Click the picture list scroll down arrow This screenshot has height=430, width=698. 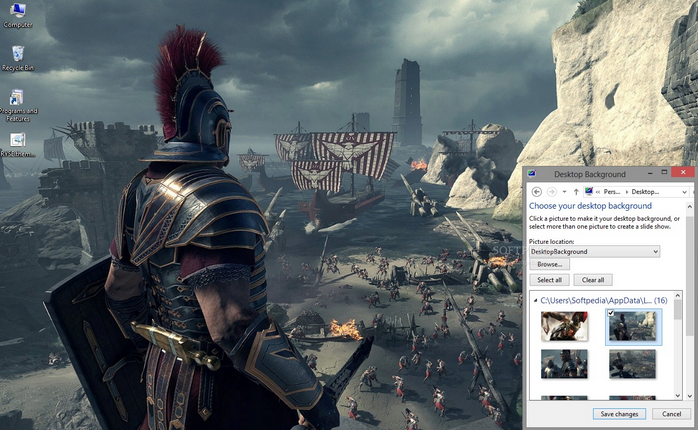(x=678, y=395)
